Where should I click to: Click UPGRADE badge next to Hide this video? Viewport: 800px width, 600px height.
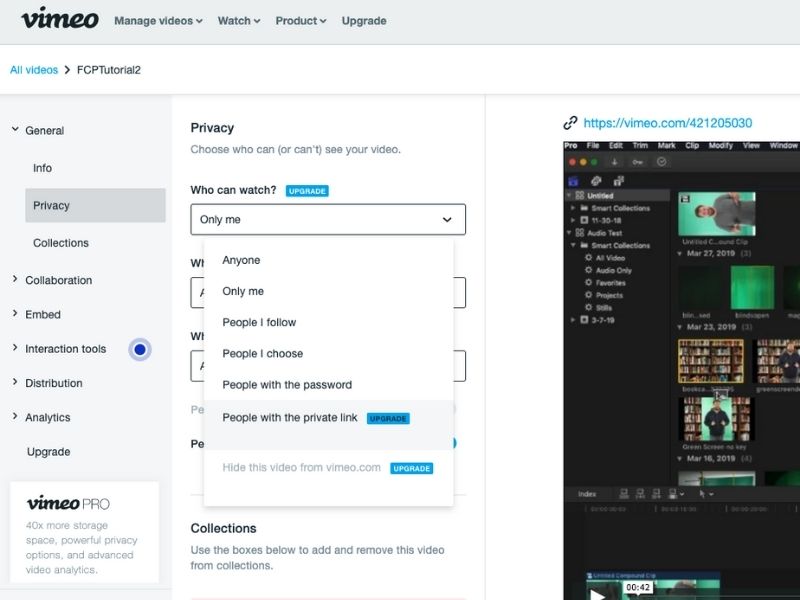pos(412,468)
